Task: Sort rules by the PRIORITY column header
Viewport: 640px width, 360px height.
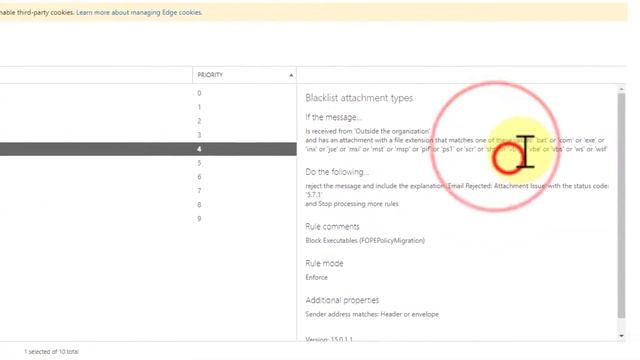Action: click(x=244, y=75)
